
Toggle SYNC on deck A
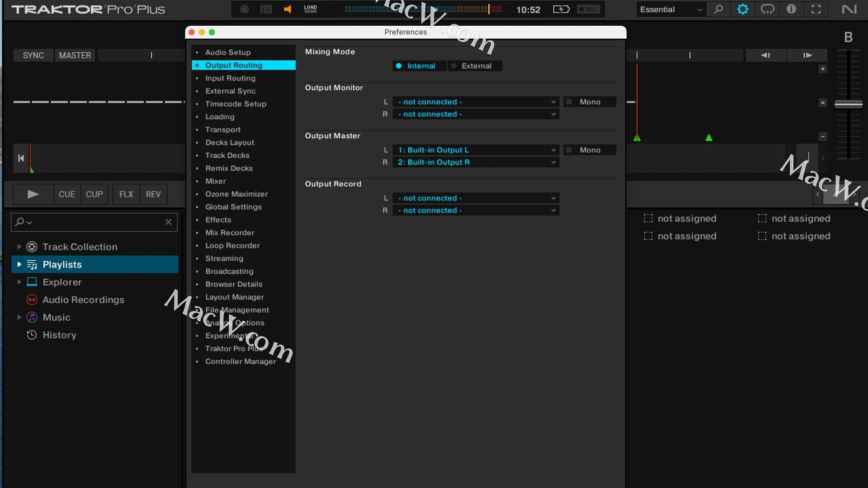(33, 55)
